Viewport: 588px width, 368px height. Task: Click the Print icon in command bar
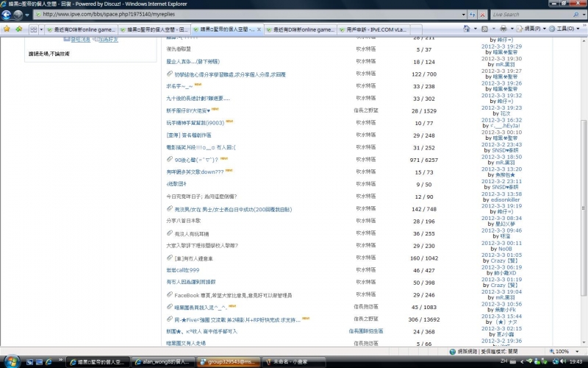pyautogui.click(x=503, y=29)
